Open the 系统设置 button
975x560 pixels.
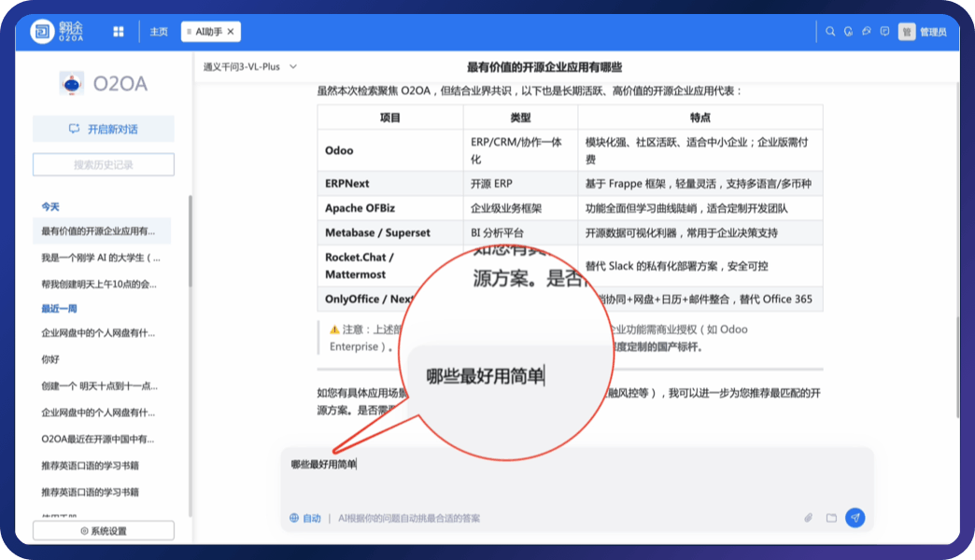pyautogui.click(x=104, y=531)
